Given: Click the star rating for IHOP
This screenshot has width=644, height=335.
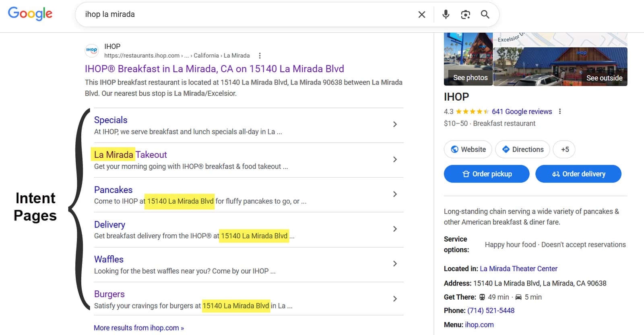Looking at the screenshot, I should pyautogui.click(x=472, y=112).
